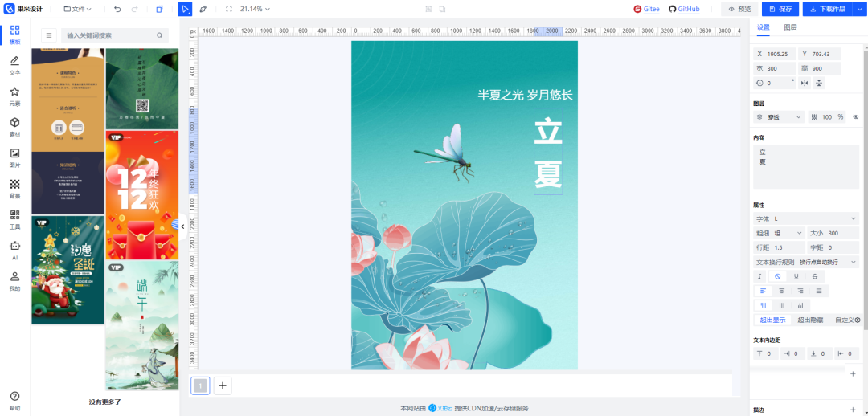Screen dimensions: 868x416
Task: Open the 粗细 font weight dropdown
Action: coord(779,233)
